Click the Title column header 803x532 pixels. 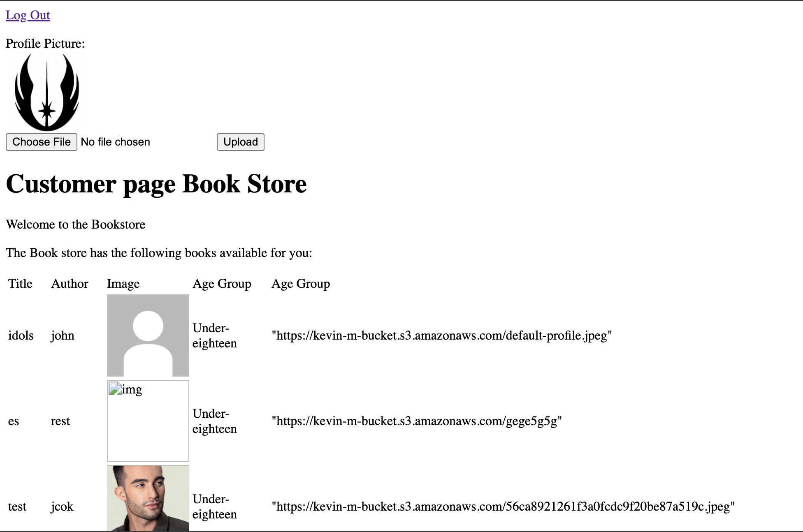(20, 284)
